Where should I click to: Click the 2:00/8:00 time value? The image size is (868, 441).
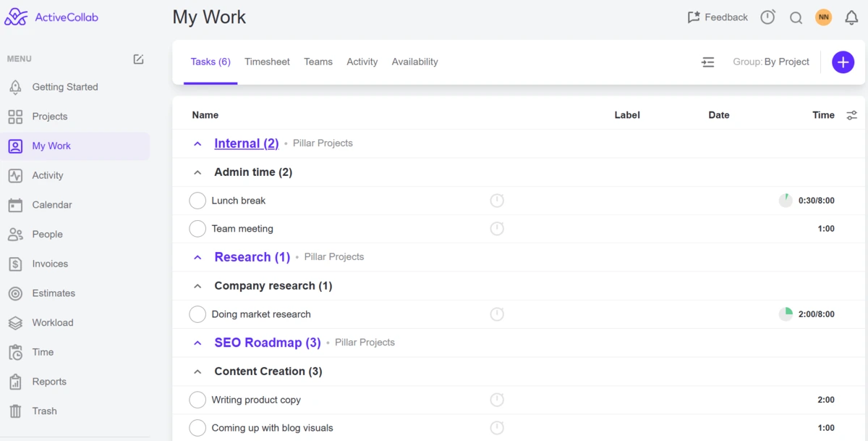tap(817, 314)
